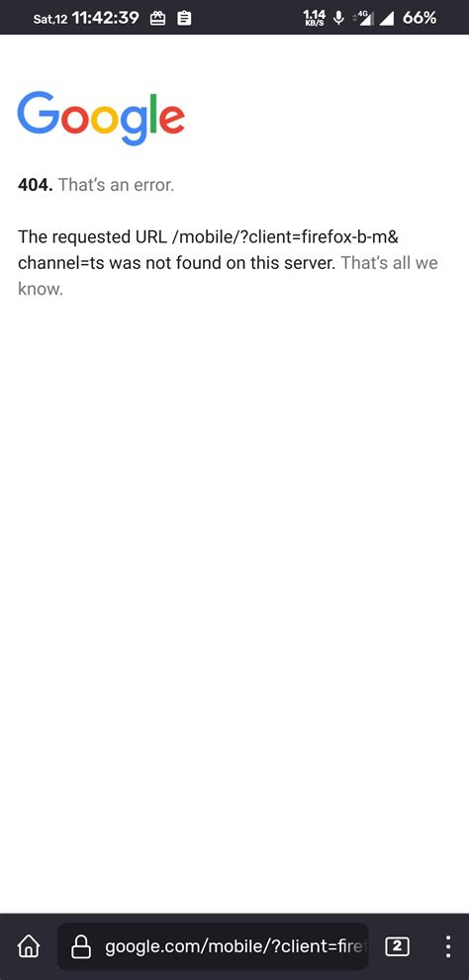Screen dimensions: 469x980
Task: Tap the calendar notification icon
Action: (x=158, y=18)
